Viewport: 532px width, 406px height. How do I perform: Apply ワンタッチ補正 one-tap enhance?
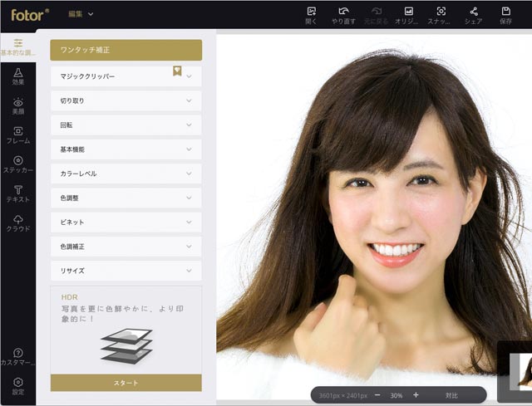tap(126, 50)
